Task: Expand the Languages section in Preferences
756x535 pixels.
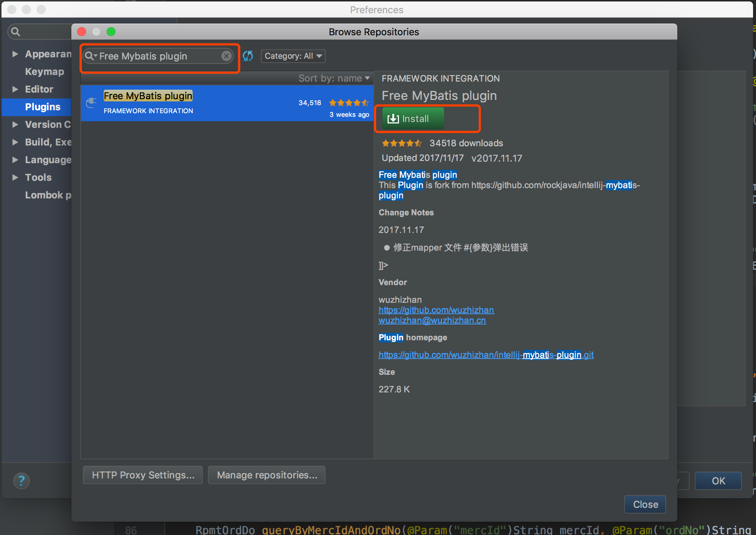Action: pos(15,160)
